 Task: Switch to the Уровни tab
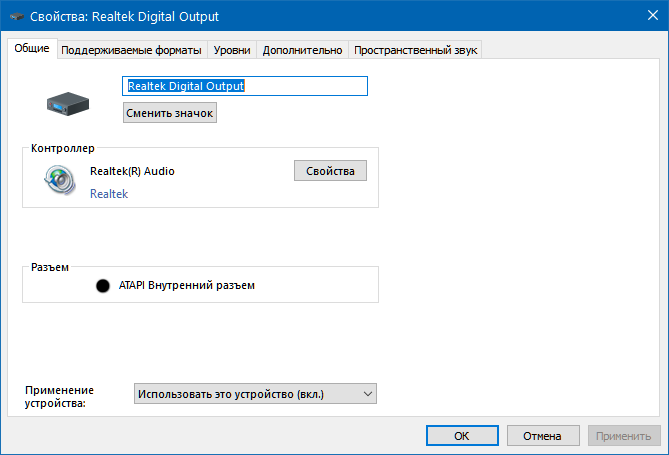point(232,50)
